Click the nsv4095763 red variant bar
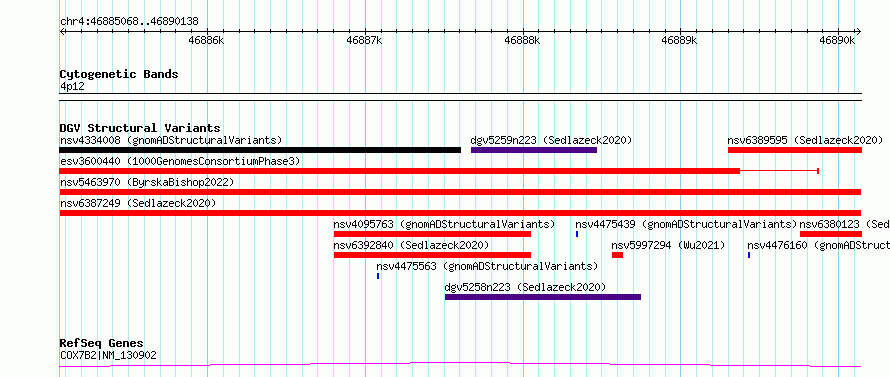The image size is (890, 377). [432, 234]
